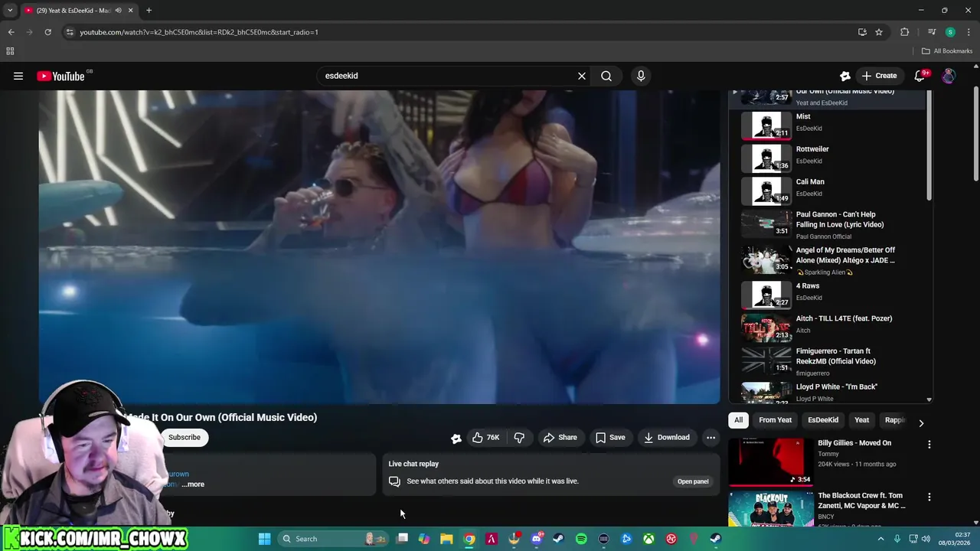
Task: Play Angel of My Dreams mix
Action: [827, 260]
